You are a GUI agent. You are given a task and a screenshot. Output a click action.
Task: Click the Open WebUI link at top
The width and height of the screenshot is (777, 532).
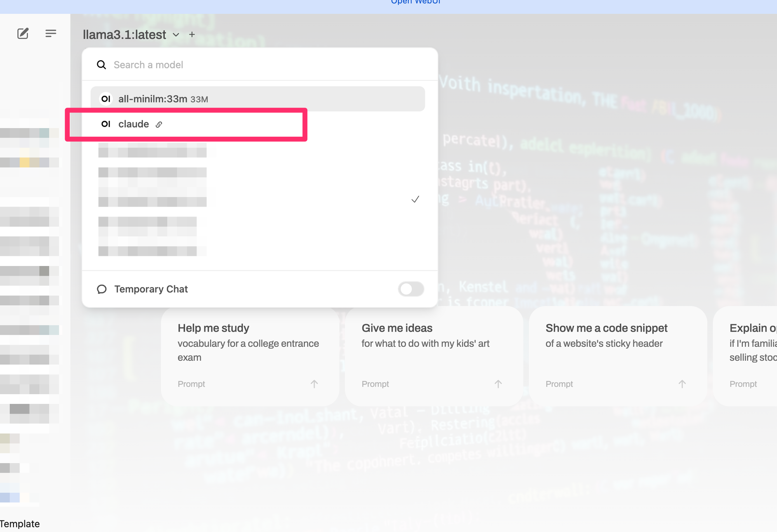pos(415,2)
